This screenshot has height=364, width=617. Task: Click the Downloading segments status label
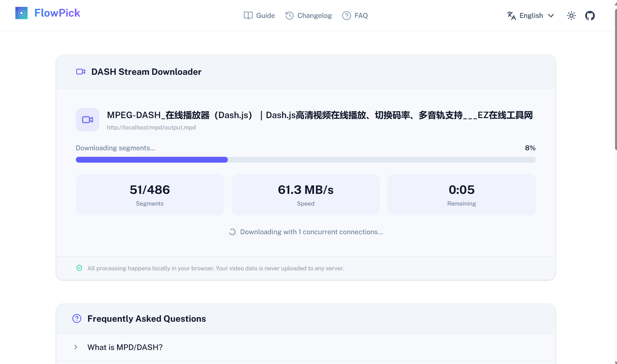pos(116,148)
